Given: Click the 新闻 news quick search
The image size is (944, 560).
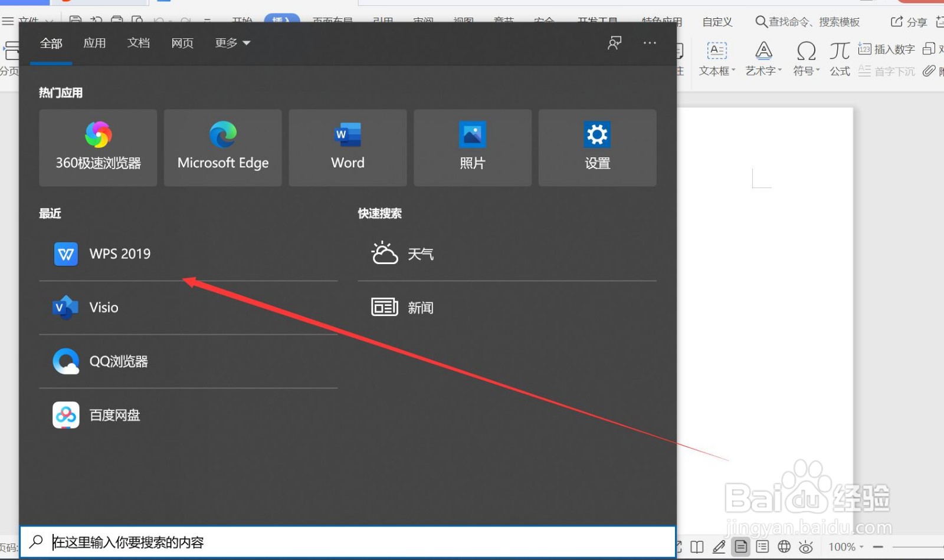Looking at the screenshot, I should pyautogui.click(x=507, y=308).
